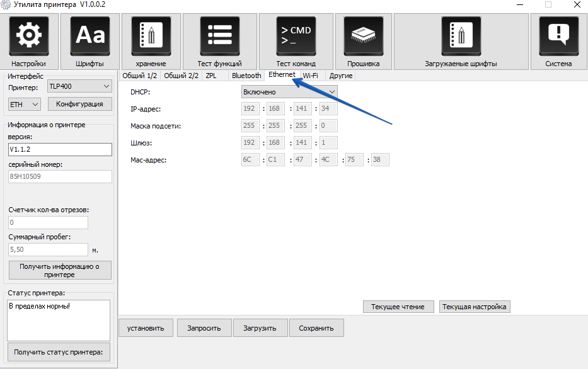Click the хранение storage icon

click(151, 37)
